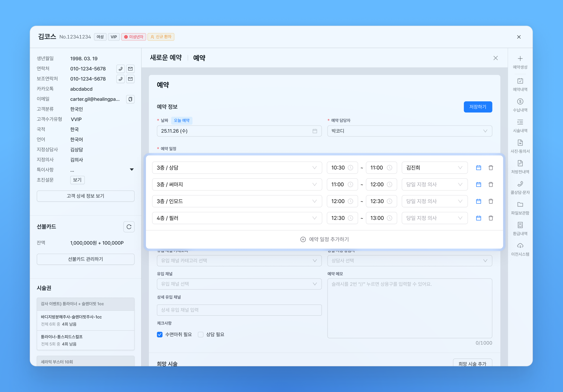The image size is (563, 392).
Task: Click the 오늘 예약 tag
Action: (181, 120)
